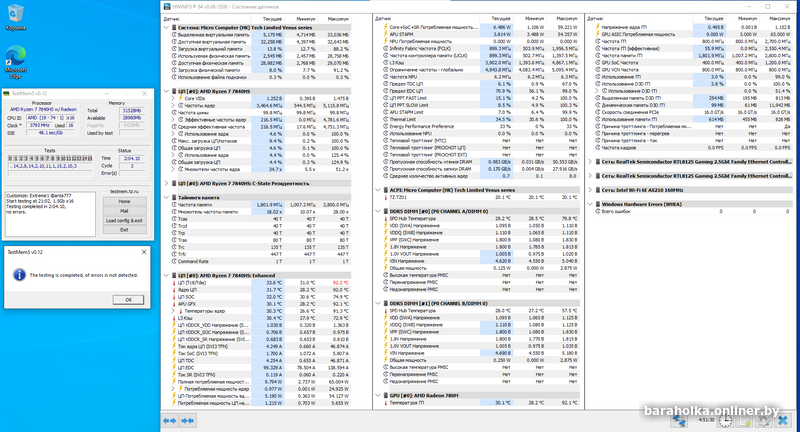Expand the Intel Wi-Fi 6E AX210 network group

tap(590, 190)
